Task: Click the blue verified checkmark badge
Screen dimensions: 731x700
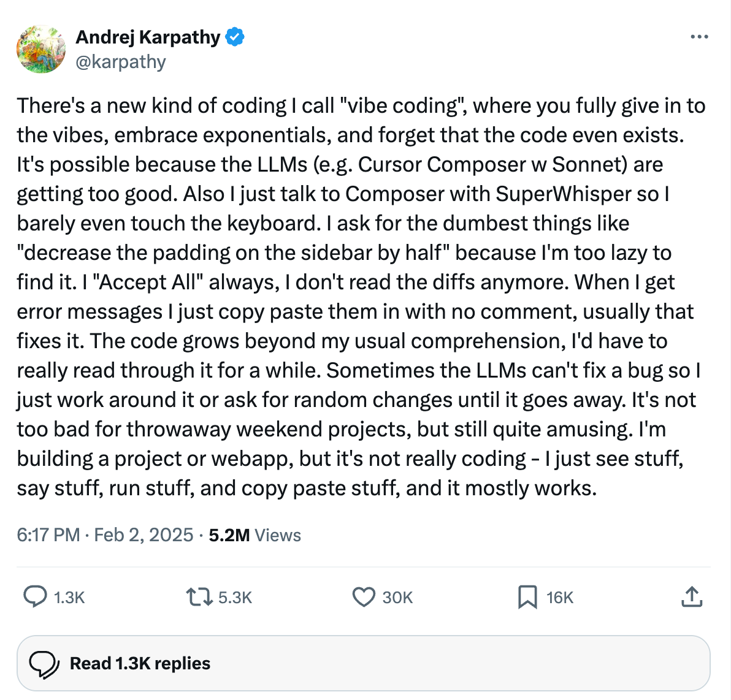Action: (x=234, y=37)
